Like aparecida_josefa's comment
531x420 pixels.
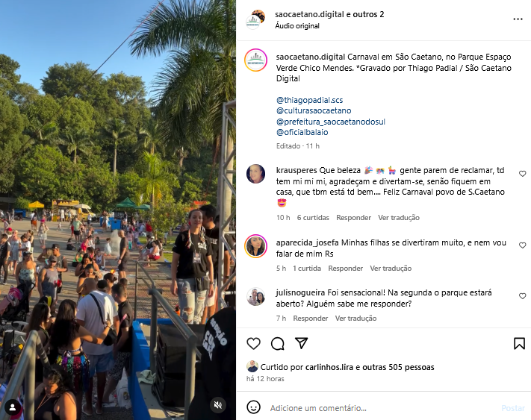(x=523, y=245)
